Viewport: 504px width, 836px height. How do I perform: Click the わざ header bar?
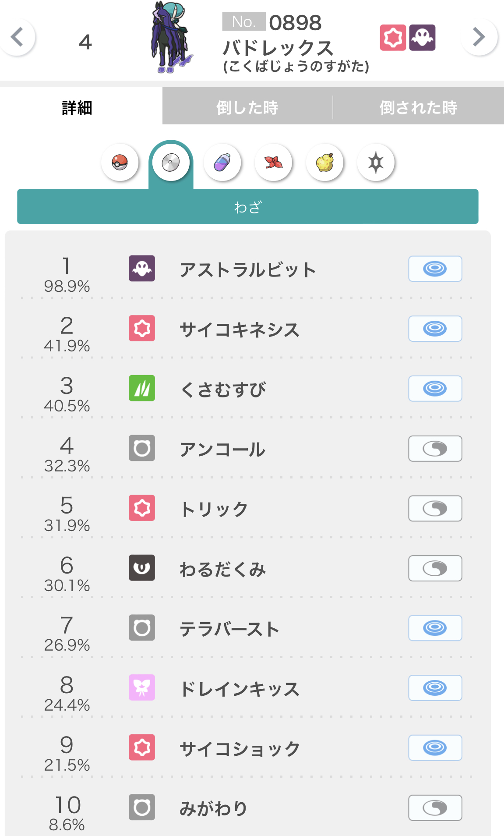pos(247,207)
